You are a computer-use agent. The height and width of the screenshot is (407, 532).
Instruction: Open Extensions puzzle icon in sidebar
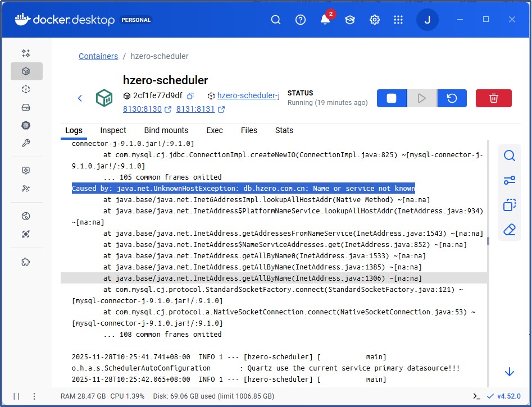click(x=26, y=262)
